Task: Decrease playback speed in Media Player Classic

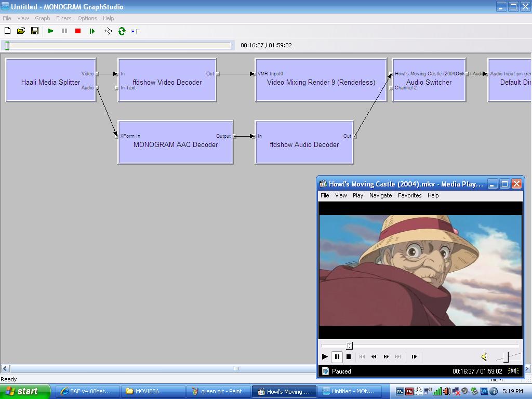Action: [374, 356]
